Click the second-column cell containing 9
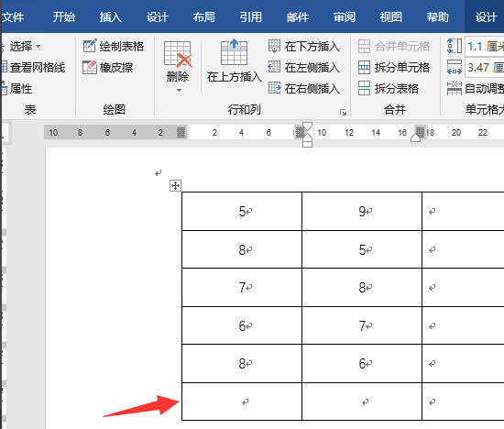 click(362, 211)
